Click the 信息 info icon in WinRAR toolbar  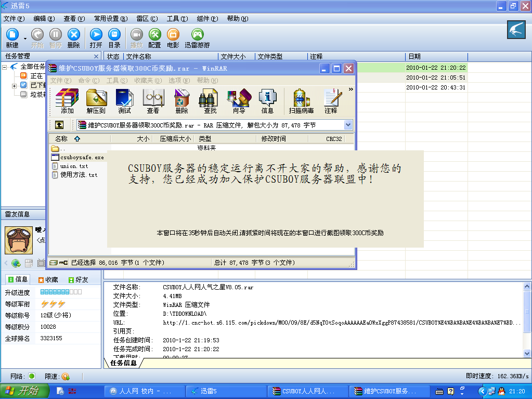[x=267, y=101]
